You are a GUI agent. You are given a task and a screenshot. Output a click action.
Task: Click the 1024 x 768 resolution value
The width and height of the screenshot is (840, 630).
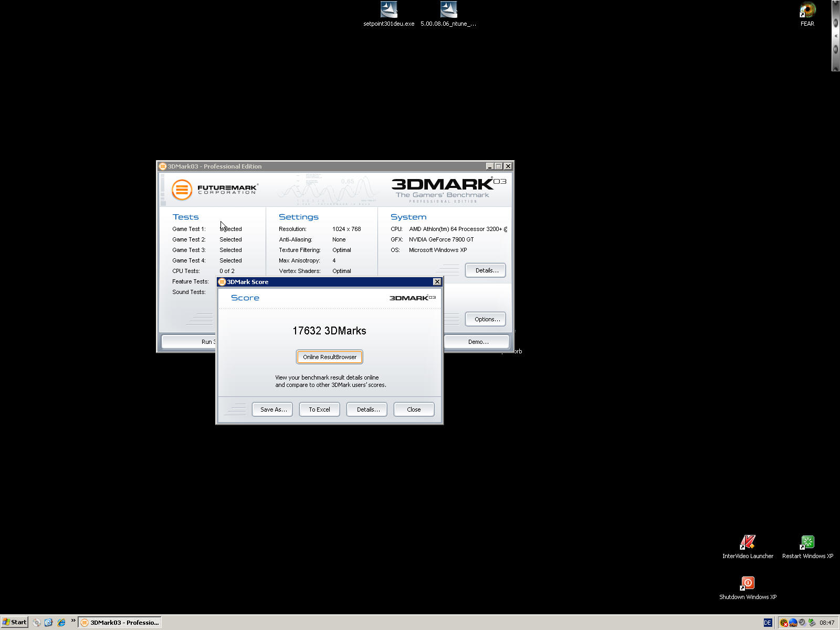pyautogui.click(x=346, y=229)
